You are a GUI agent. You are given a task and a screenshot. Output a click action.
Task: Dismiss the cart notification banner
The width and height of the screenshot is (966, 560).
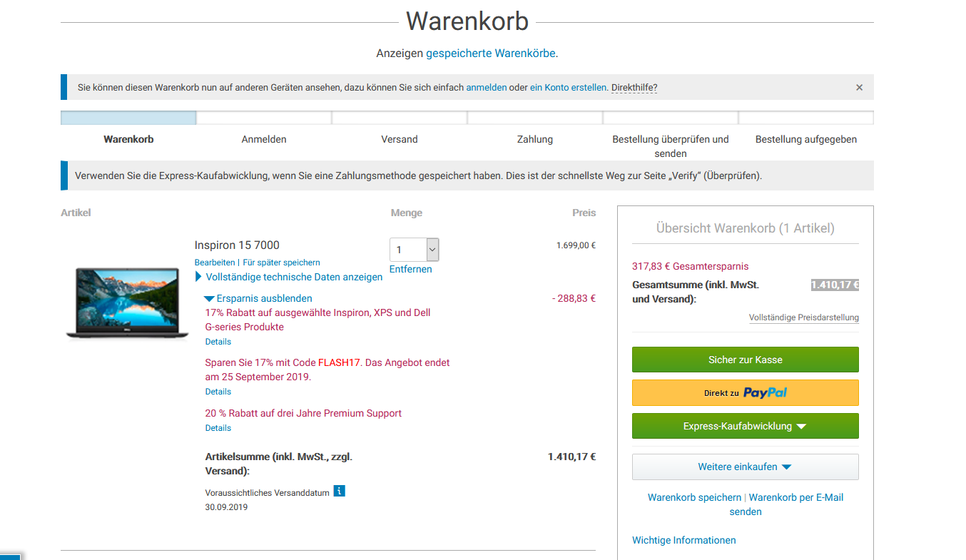[x=859, y=88]
